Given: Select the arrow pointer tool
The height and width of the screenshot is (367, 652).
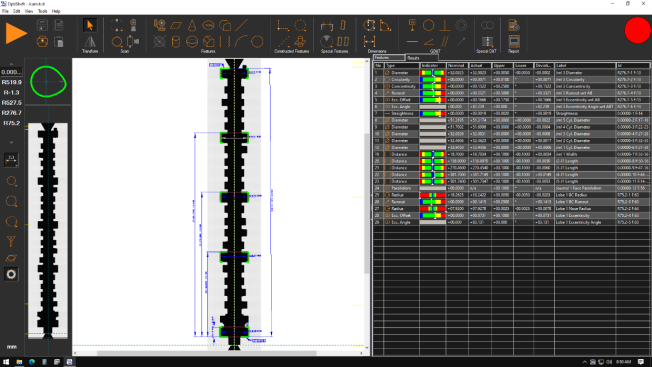Looking at the screenshot, I should click(x=89, y=25).
